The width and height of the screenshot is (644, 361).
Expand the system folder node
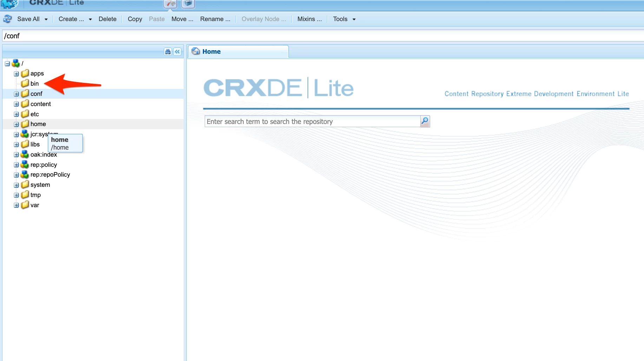(16, 185)
